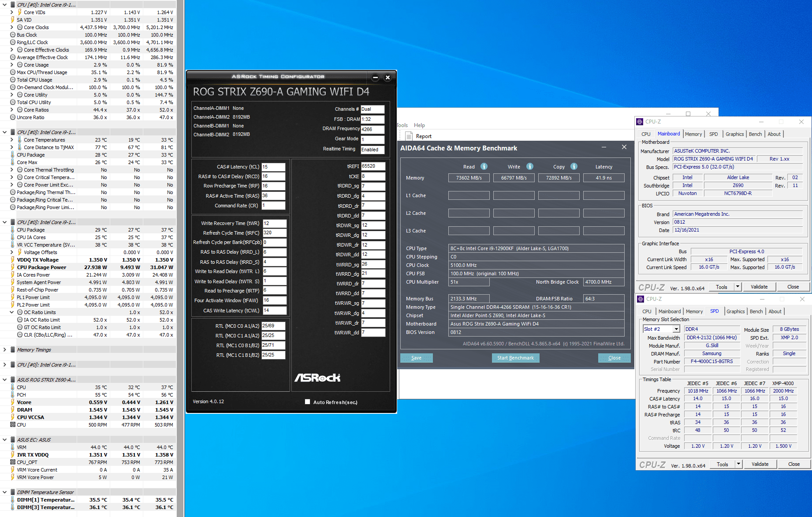Screen dimensions: 812x517
Task: Close the ASRock Timing Configurator window
Action: [x=387, y=77]
